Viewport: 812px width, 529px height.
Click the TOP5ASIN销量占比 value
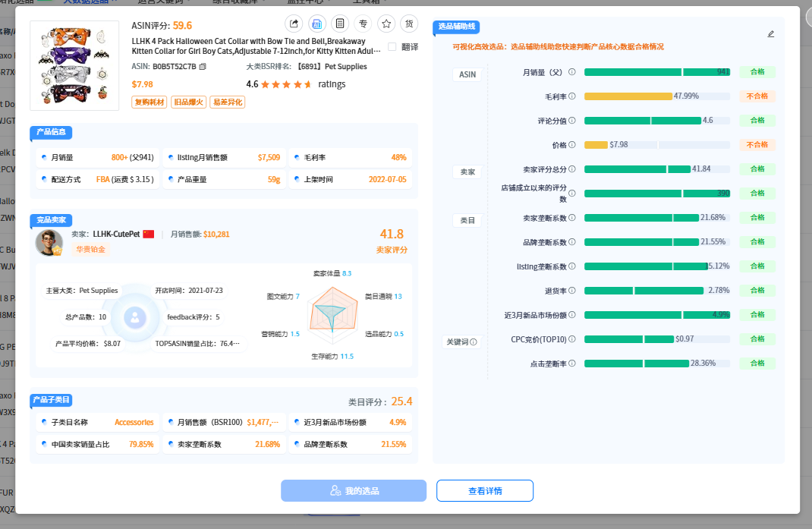[230, 344]
